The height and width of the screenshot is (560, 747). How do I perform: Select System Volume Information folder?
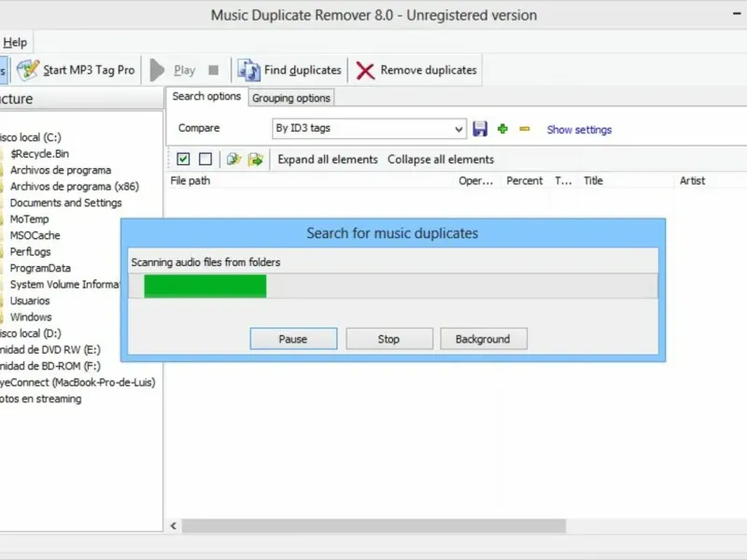pos(64,285)
